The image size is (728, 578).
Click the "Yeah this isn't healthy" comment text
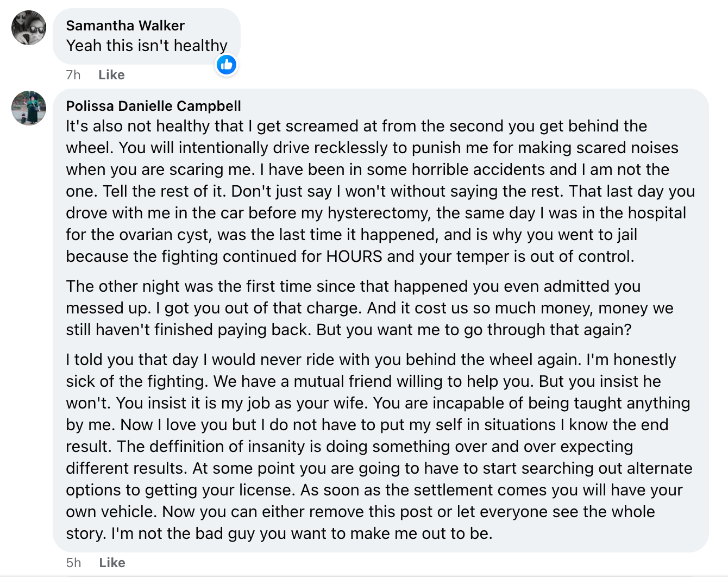click(147, 46)
